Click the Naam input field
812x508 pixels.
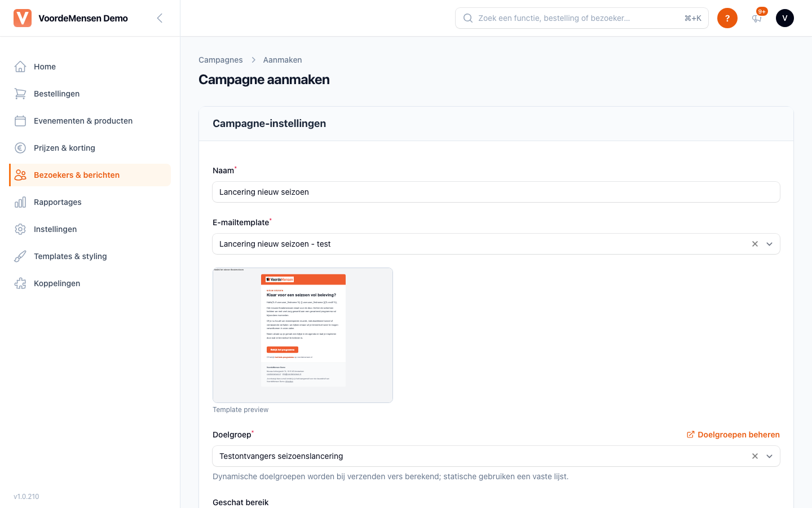click(x=496, y=192)
